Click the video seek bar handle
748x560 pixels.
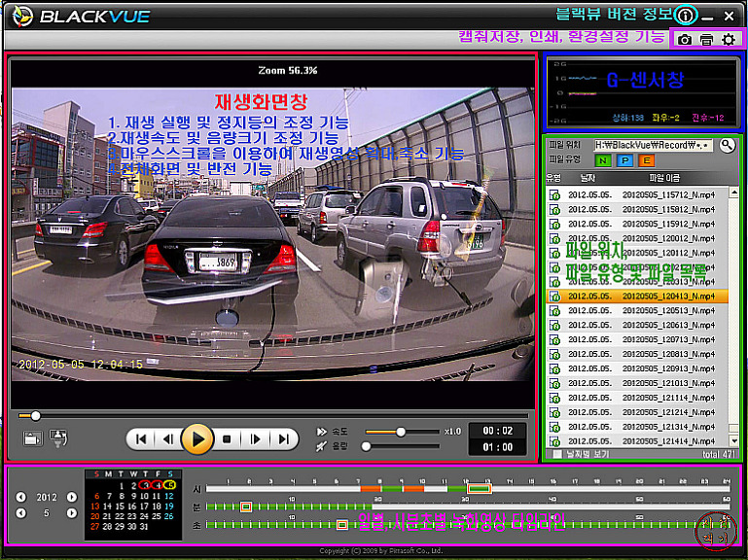(35, 416)
